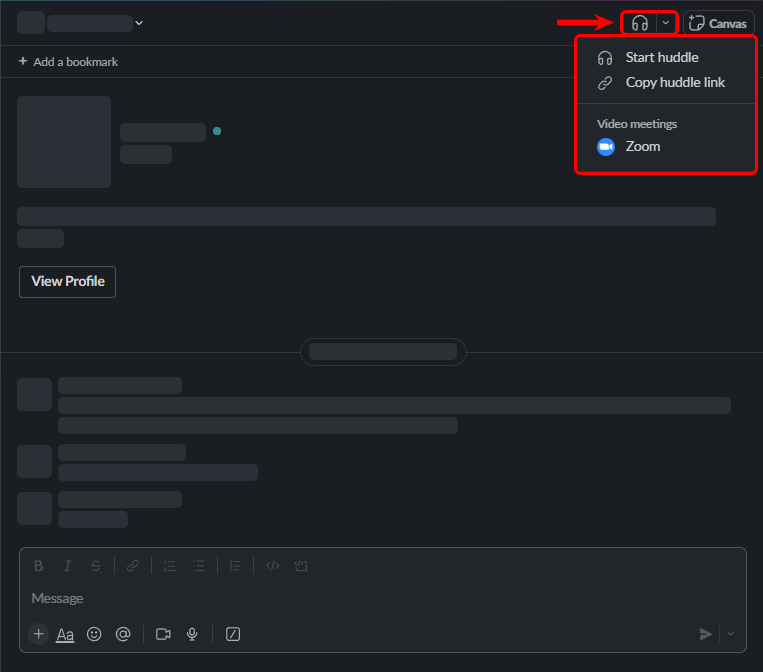Open the emoji picker
The image size is (763, 672).
pyautogui.click(x=94, y=634)
